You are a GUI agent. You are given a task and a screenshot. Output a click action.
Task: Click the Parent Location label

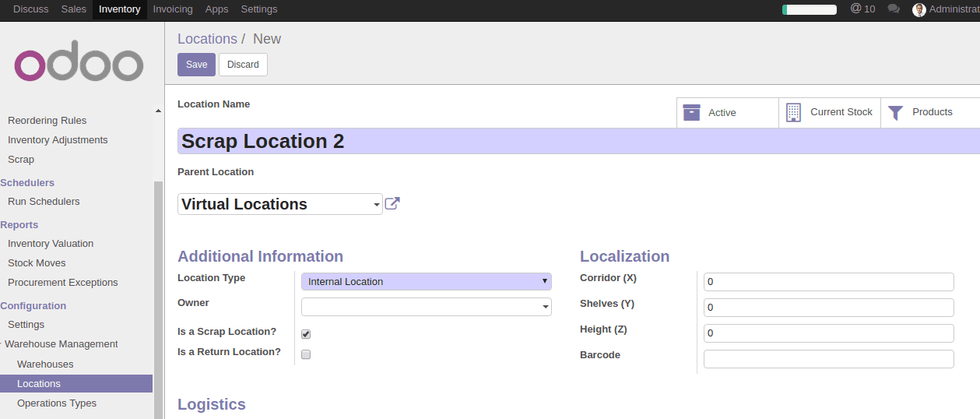(216, 172)
